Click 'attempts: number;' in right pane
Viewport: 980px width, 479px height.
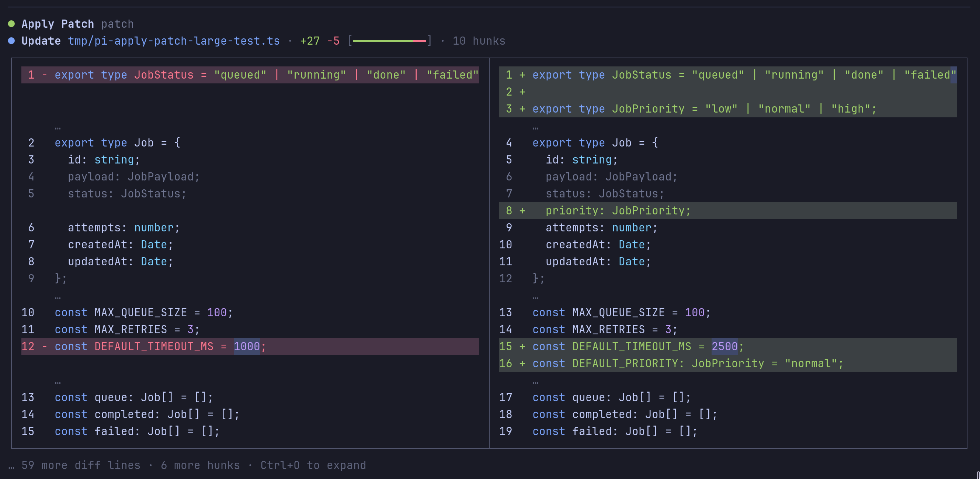(x=601, y=228)
